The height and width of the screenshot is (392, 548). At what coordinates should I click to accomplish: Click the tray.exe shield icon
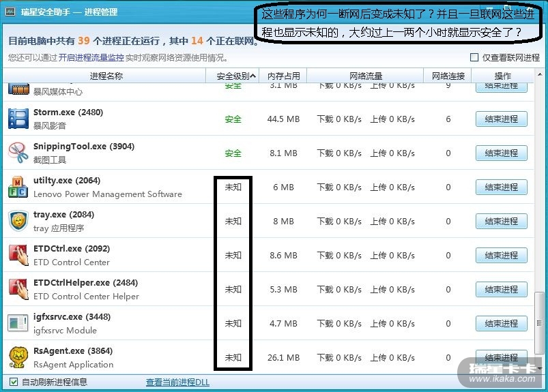pos(18,221)
